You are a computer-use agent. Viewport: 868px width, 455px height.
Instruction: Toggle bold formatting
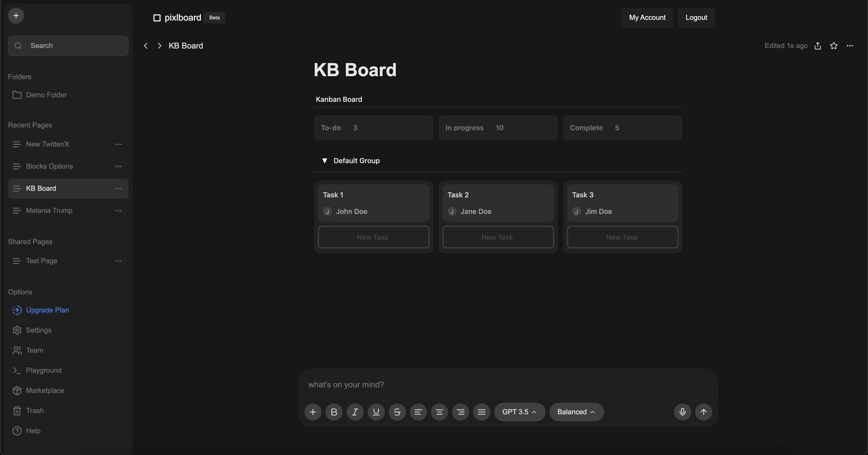pos(334,412)
